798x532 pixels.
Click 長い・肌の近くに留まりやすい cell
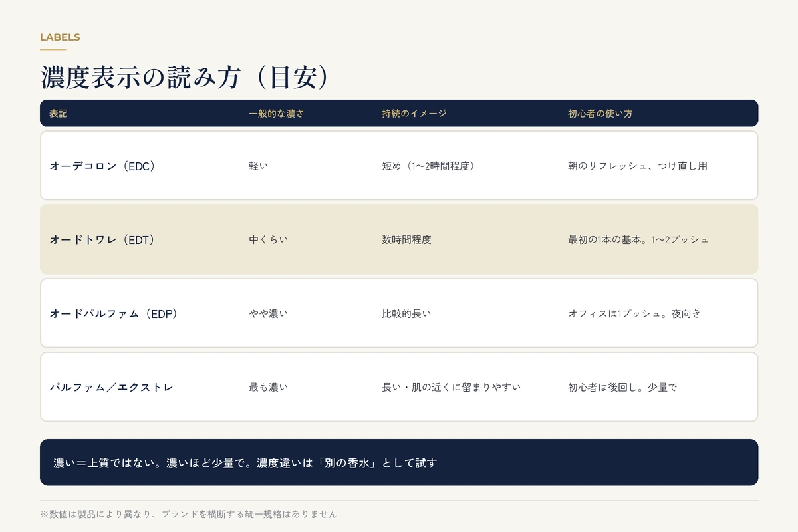pos(451,387)
